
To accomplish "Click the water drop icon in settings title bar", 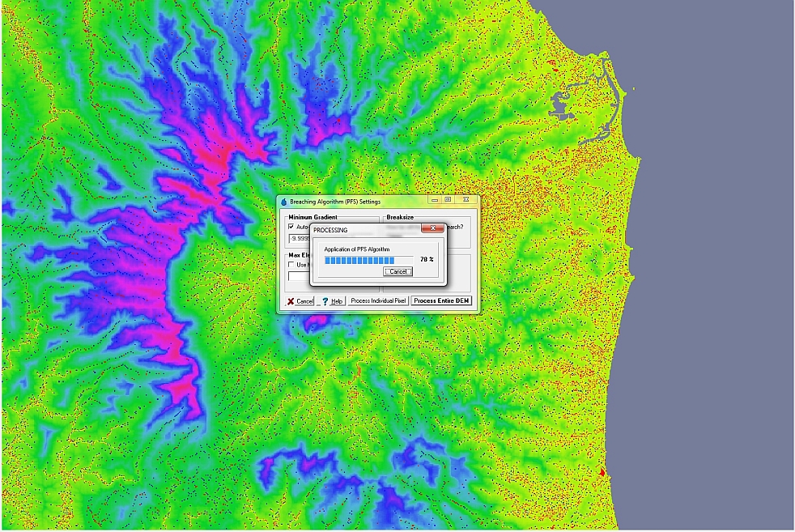I will 283,202.
